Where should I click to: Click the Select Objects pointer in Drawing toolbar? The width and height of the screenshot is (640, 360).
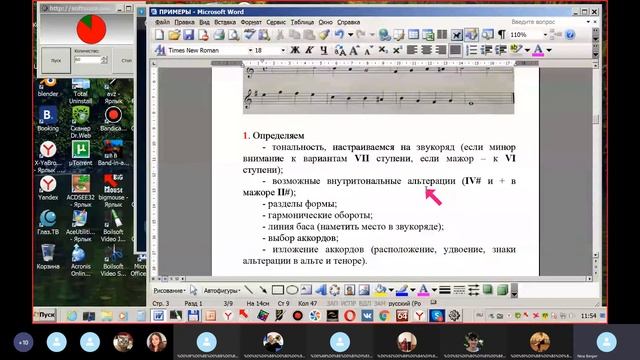(x=193, y=290)
